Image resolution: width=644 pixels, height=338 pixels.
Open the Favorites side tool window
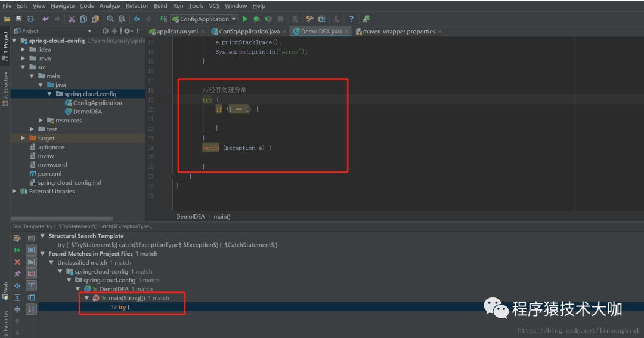click(x=5, y=324)
